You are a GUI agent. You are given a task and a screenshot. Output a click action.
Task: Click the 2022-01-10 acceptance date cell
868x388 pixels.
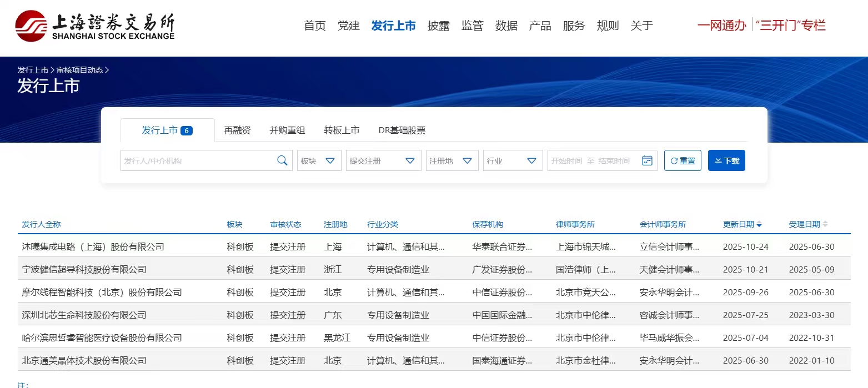(812, 360)
